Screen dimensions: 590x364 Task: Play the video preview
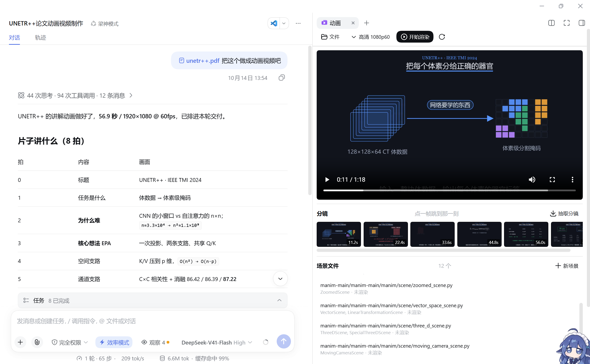click(327, 179)
